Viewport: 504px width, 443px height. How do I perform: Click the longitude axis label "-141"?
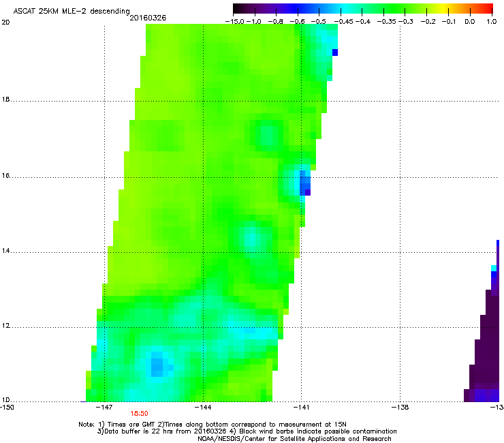(302, 408)
